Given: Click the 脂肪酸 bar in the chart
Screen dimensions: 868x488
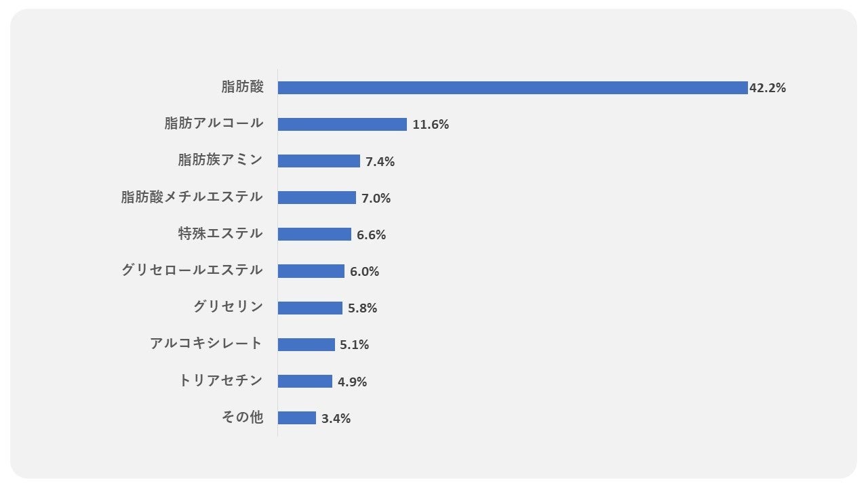Looking at the screenshot, I should (512, 88).
